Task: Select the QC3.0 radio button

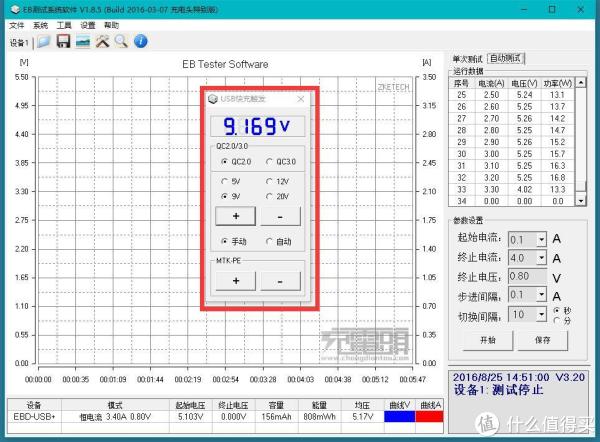Action: click(x=269, y=162)
